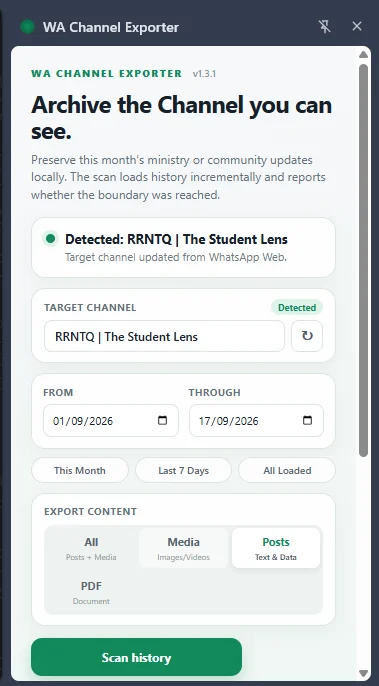Screen dimensions: 379x686
Task: Click the scrollbar up arrow
Action: (363, 55)
